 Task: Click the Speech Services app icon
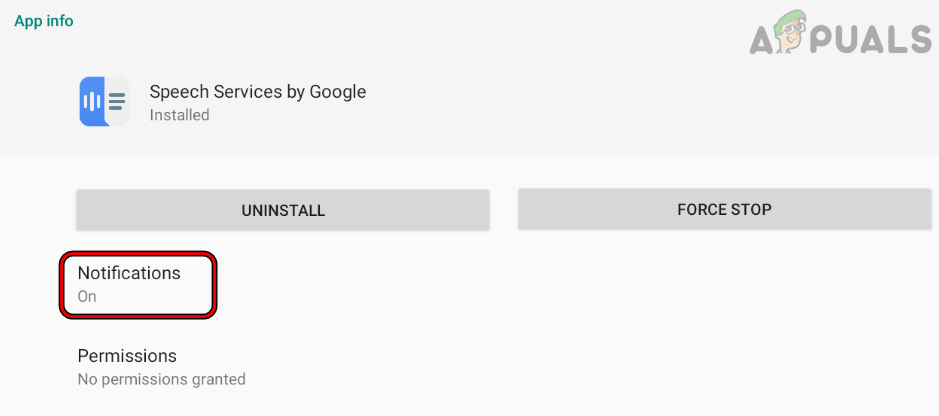(104, 101)
